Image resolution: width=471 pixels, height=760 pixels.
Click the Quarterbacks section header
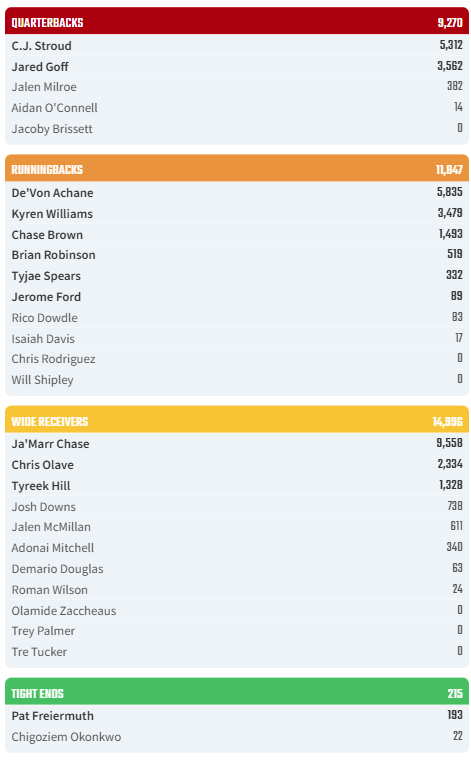point(237,21)
